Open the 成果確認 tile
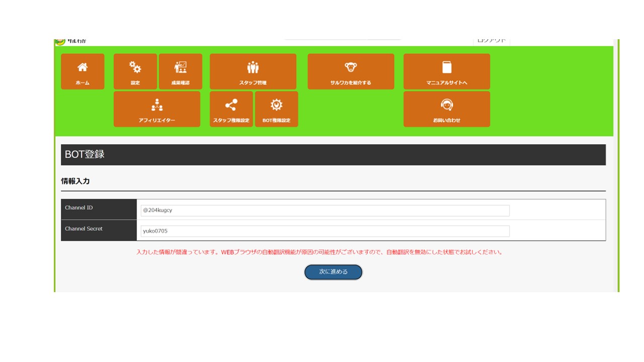The height and width of the screenshot is (362, 644). click(x=181, y=71)
